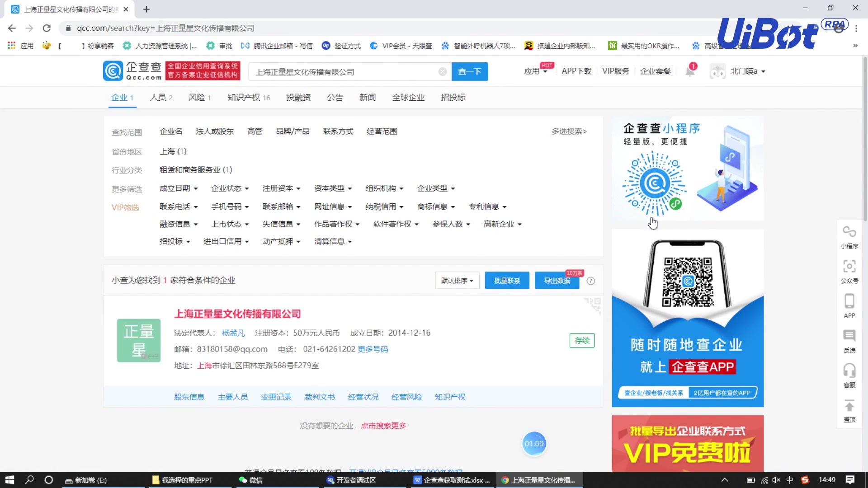Open the 应用 header dropdown menu
This screenshot has width=868, height=488.
coord(536,71)
